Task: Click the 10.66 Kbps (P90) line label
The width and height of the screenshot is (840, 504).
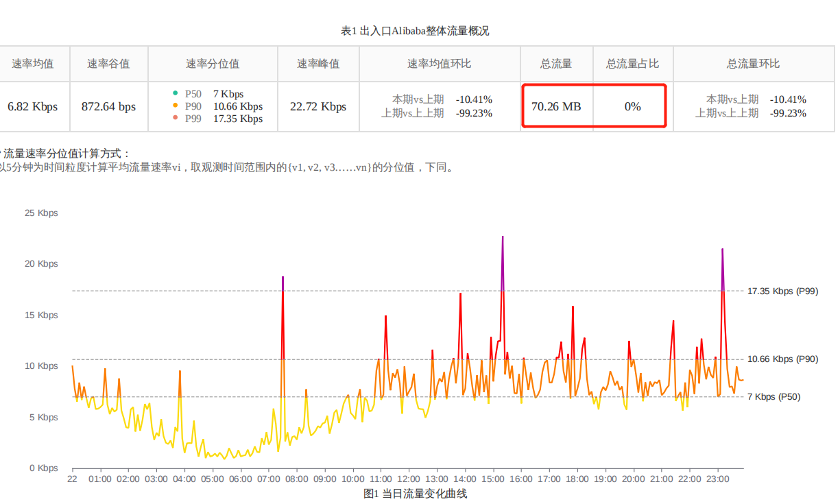Action: point(782,359)
